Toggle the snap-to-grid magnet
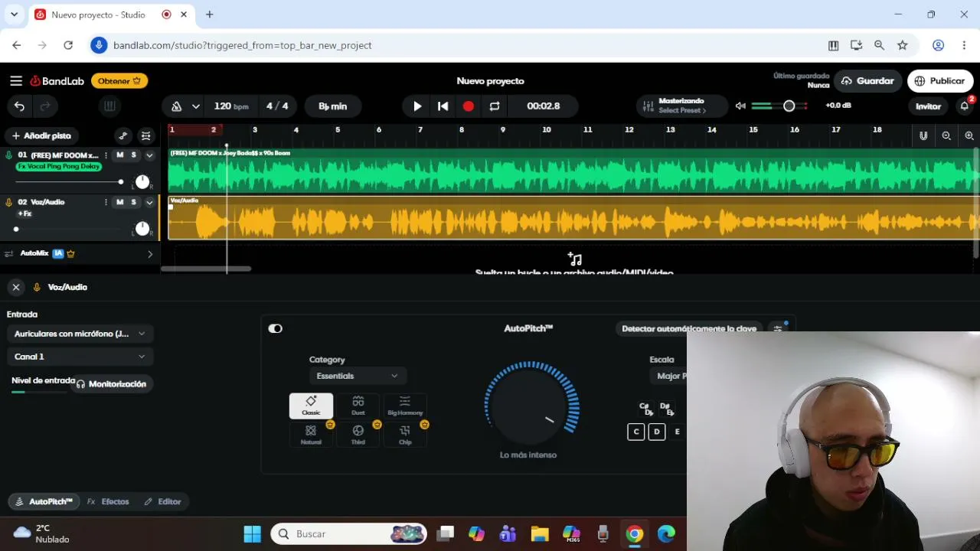980x551 pixels. (x=923, y=135)
